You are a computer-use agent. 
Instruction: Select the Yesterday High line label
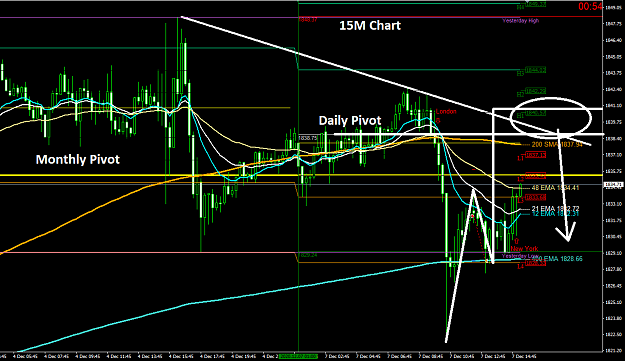521,21
